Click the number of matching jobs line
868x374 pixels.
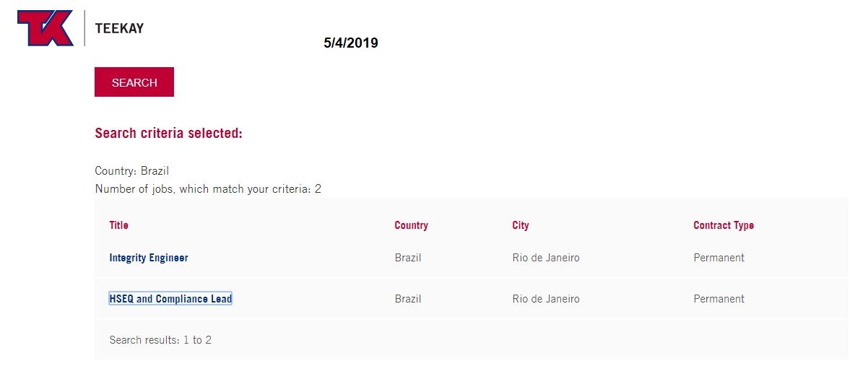(208, 189)
